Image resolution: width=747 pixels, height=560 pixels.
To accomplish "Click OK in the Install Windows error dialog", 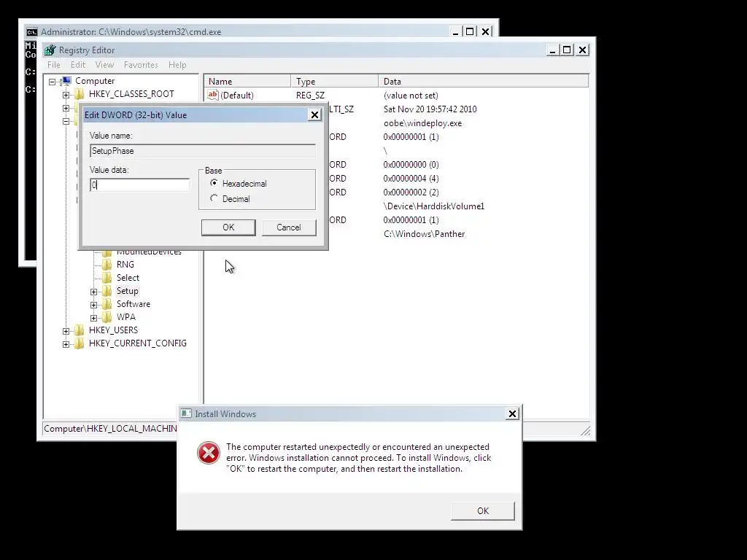I will coord(483,510).
